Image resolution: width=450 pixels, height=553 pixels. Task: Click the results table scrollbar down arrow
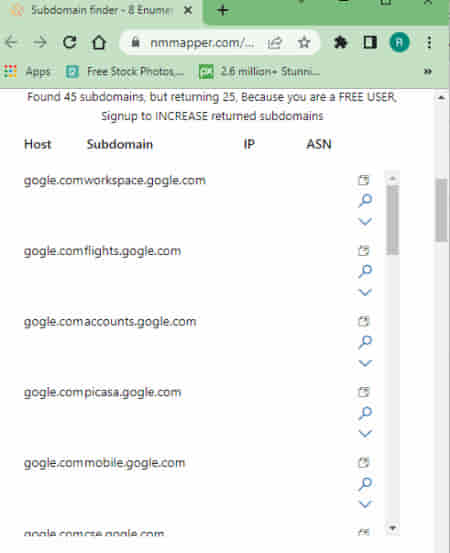393,528
